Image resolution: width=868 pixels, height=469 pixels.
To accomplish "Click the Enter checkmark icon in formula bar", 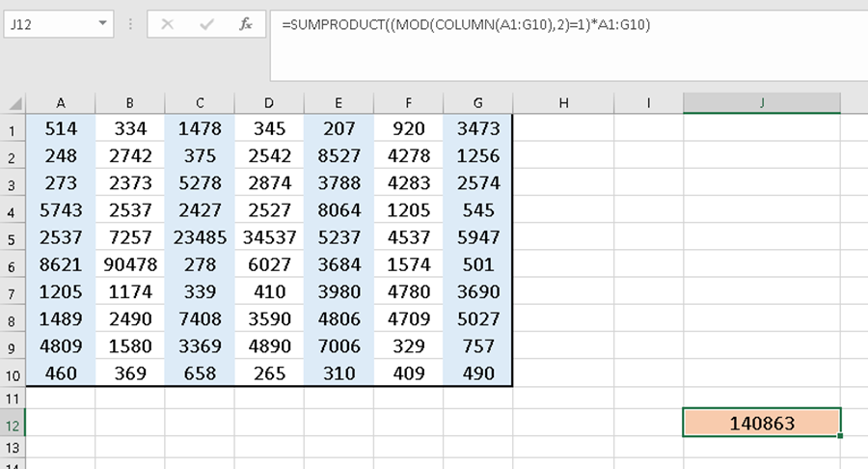I will 206,24.
